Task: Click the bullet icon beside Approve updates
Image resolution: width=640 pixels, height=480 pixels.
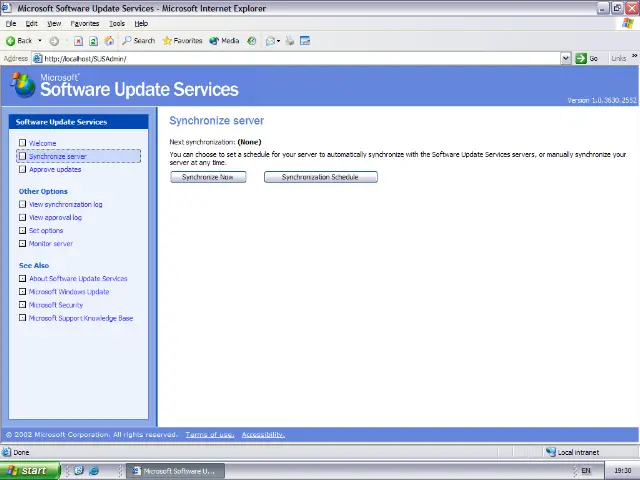Action: (22, 169)
